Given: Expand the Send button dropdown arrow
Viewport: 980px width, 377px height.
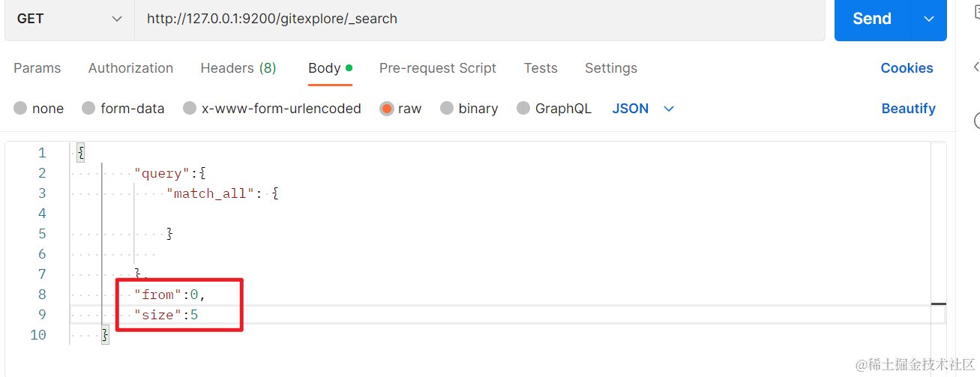Looking at the screenshot, I should (929, 19).
